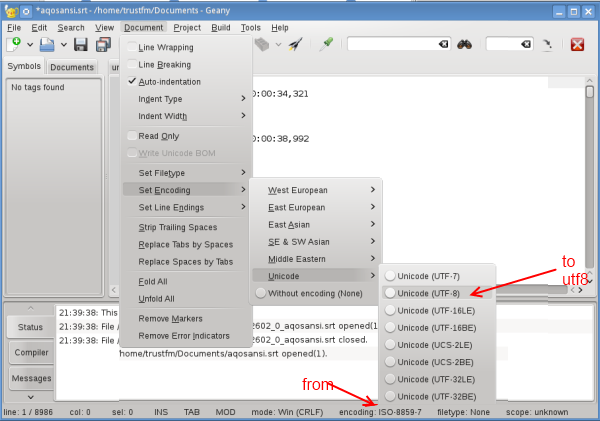Expand the Indent Type submenu

click(x=186, y=99)
